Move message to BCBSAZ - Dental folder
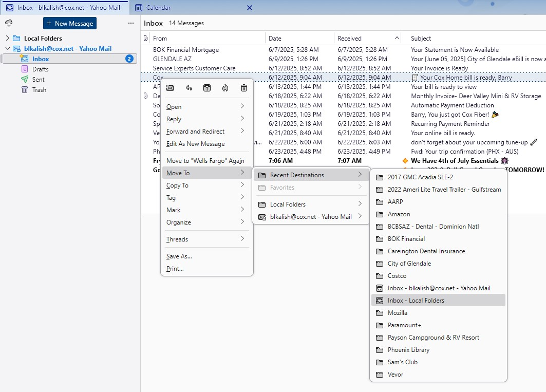Screen dimensions: 546x392 (x=438, y=227)
